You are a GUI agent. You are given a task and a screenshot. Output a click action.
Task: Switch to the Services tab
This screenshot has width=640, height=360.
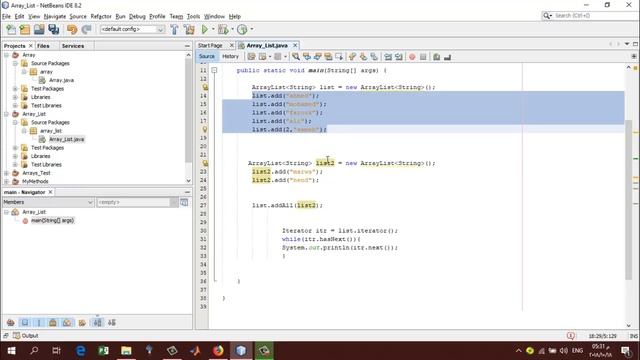[x=73, y=46]
